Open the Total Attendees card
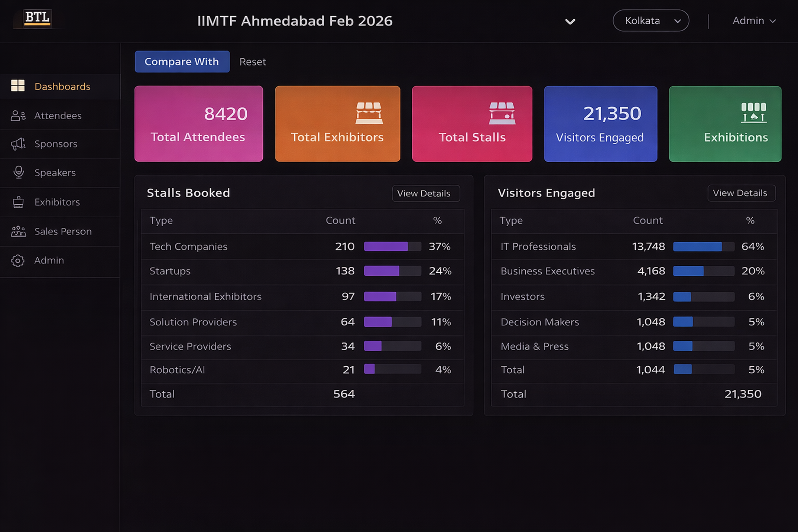The image size is (798, 532). (198, 124)
